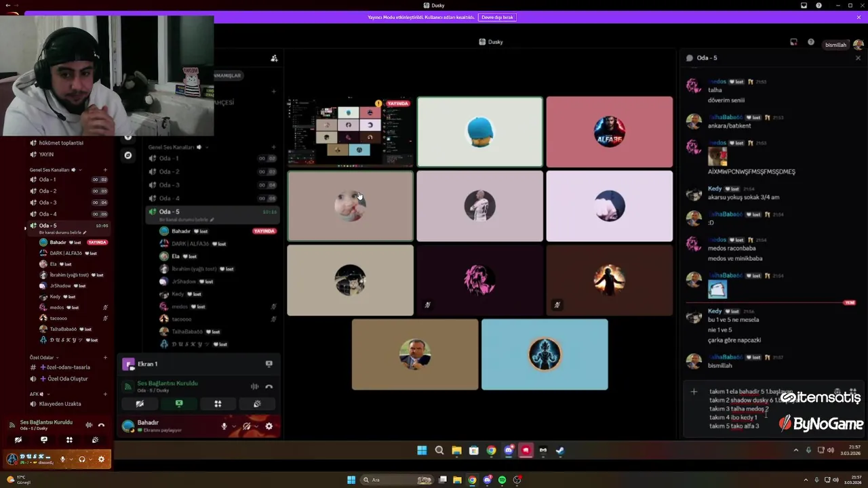Start screen share in outer voice panel

[x=44, y=440]
